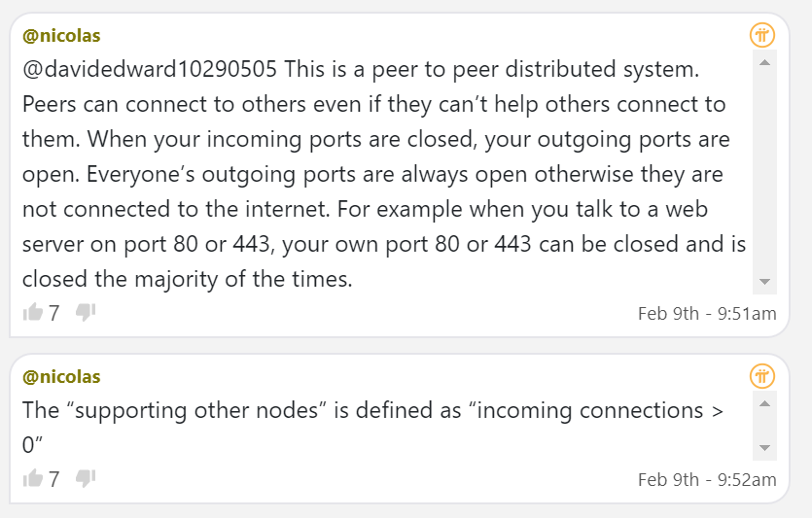The height and width of the screenshot is (518, 812).
Task: Click the like count 7 on second message
Action: point(53,479)
